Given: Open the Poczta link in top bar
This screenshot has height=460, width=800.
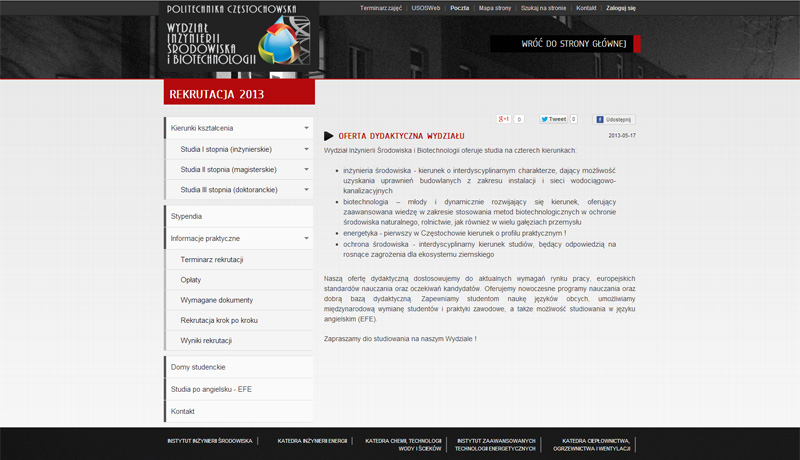Looking at the screenshot, I should [x=459, y=8].
